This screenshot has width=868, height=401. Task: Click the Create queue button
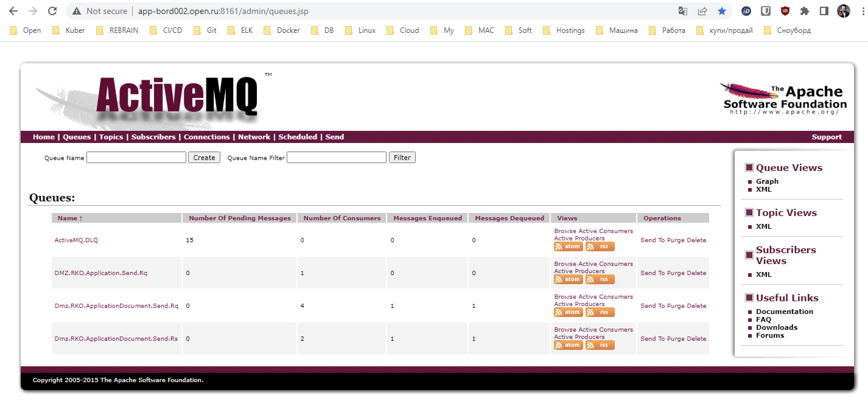click(204, 157)
